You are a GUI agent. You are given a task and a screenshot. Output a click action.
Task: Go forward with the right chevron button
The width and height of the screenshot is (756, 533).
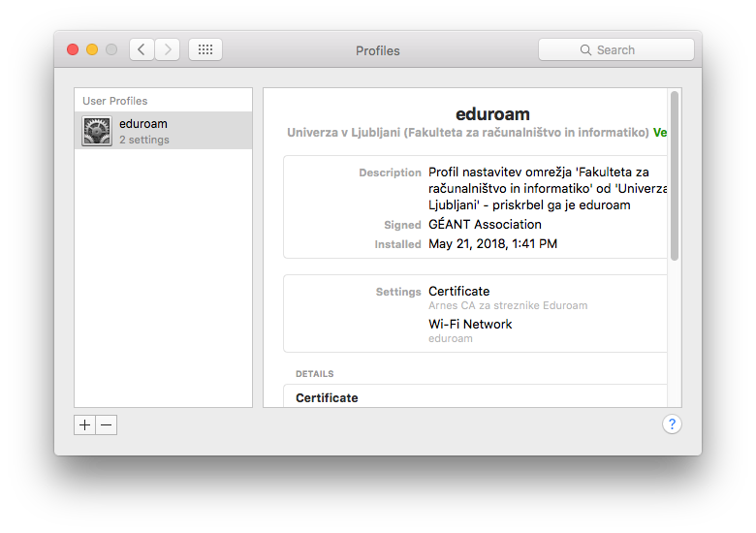(168, 49)
